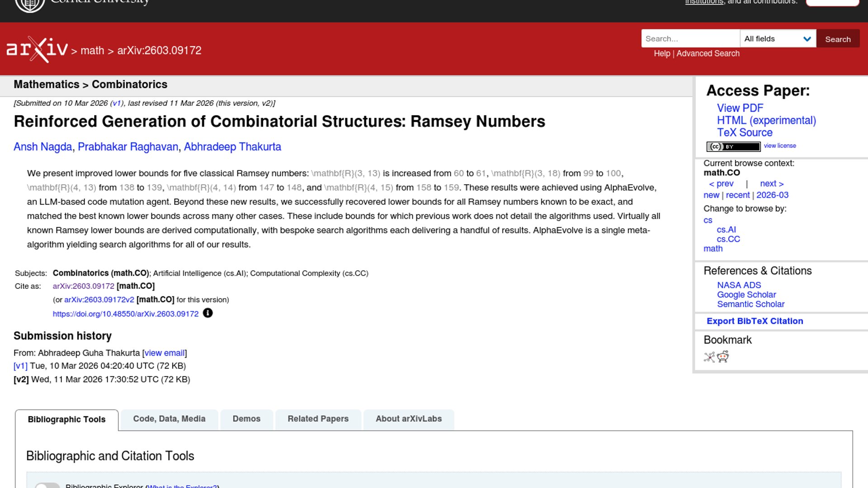Open the View PDF link
This screenshot has height=488, width=868.
[740, 108]
